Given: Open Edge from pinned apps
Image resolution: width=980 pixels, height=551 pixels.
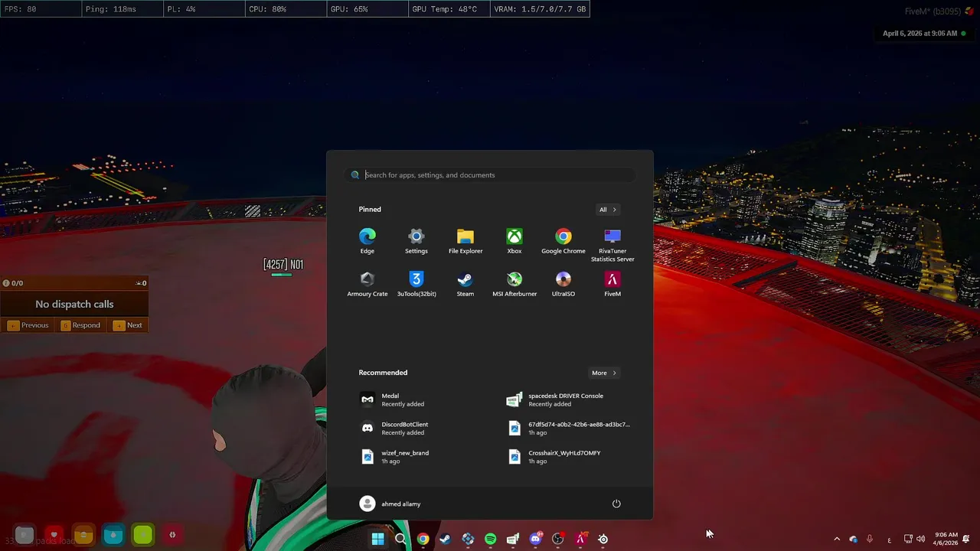Looking at the screenshot, I should 367,241.
